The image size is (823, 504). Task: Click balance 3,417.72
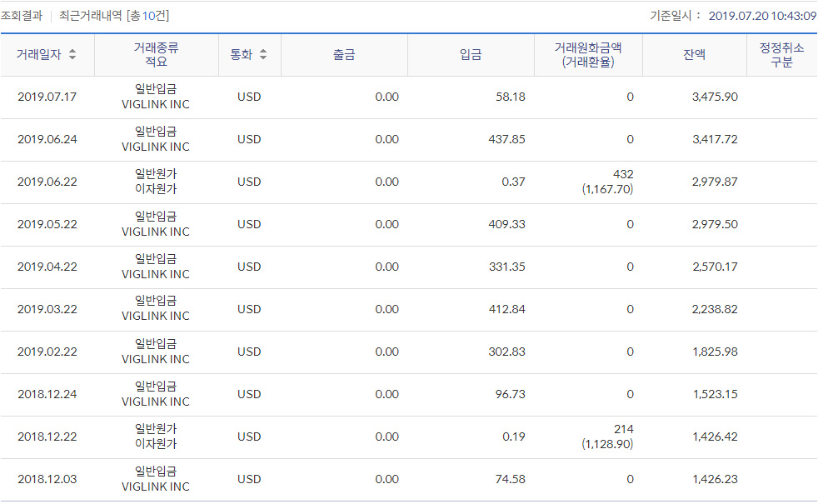tap(715, 139)
